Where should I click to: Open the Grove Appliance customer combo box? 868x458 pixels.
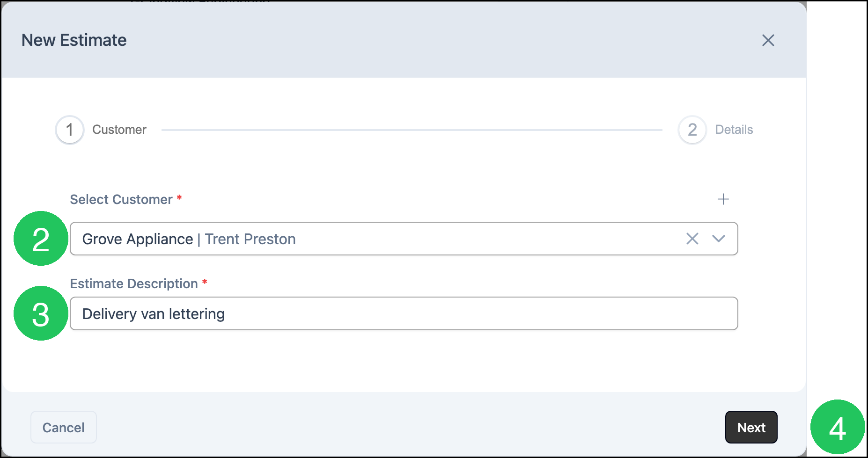click(x=404, y=239)
